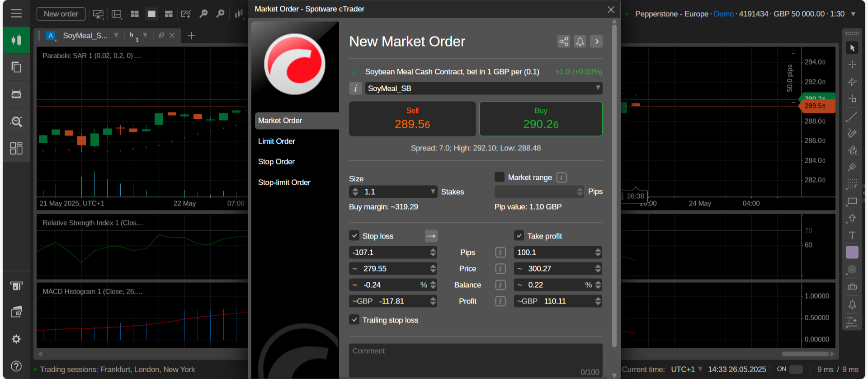
Task: Switch to single chart layout
Action: (151, 14)
